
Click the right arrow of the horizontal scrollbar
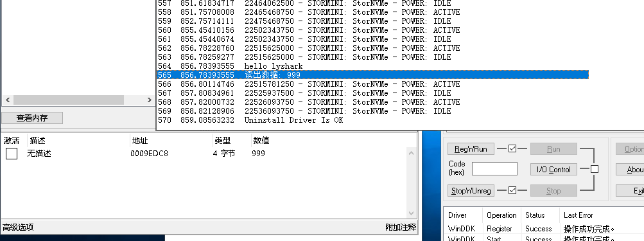pyautogui.click(x=149, y=100)
